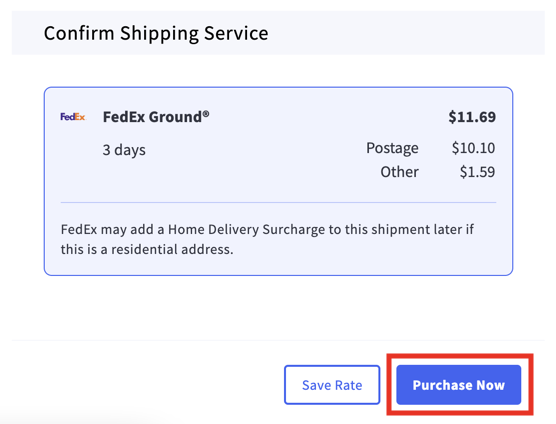Click the word Rate on Save button
This screenshot has height=424, width=556.
coord(349,385)
